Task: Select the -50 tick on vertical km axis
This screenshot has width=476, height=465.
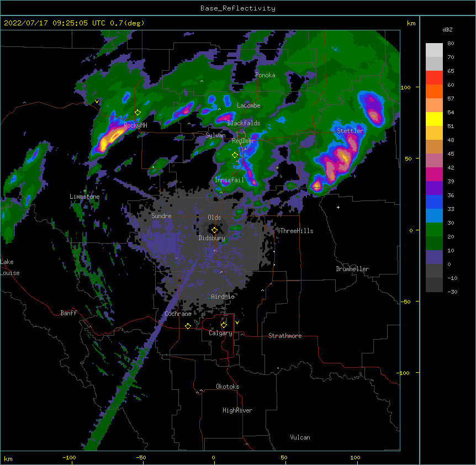Action: tap(405, 302)
